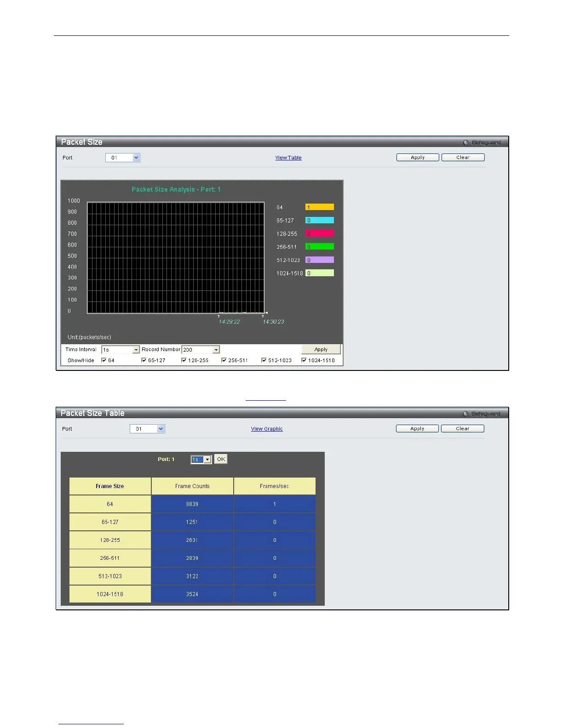This screenshot has width=563, height=728.
Task: Click the Frames/sec column header
Action: (x=275, y=486)
